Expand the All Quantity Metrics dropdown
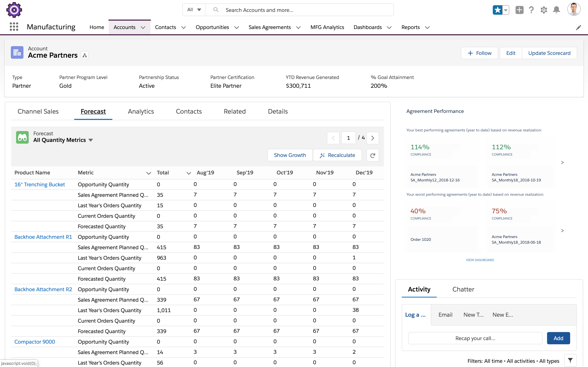Viewport: 588px width, 367px height. (x=91, y=140)
